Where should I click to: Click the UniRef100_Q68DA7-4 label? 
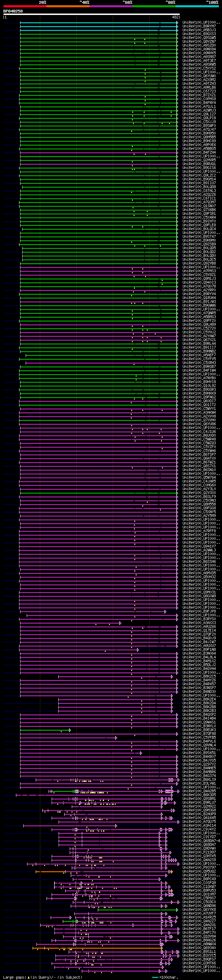(201, 841)
